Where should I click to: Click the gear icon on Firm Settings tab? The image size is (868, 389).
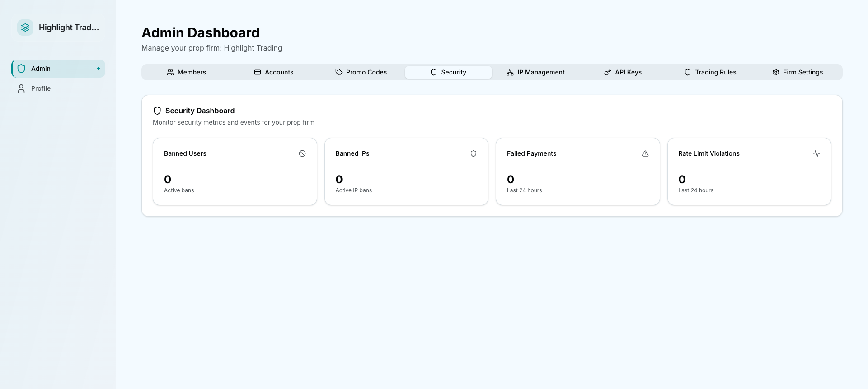coord(776,72)
